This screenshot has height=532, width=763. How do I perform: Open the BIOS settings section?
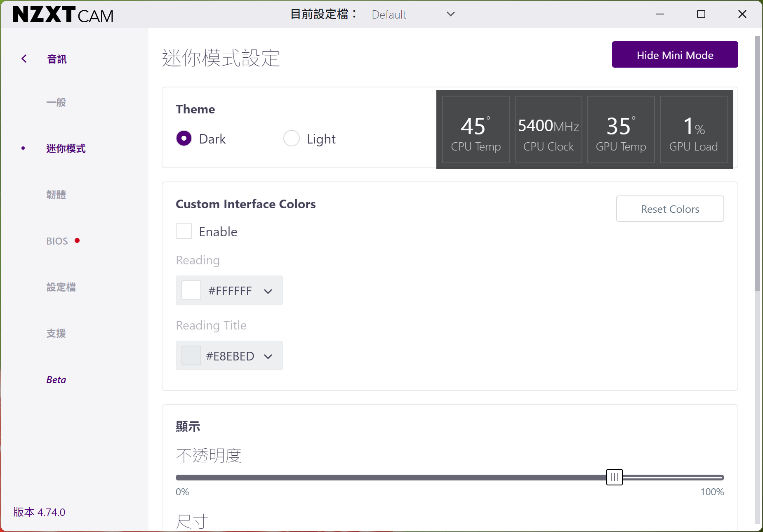point(57,241)
